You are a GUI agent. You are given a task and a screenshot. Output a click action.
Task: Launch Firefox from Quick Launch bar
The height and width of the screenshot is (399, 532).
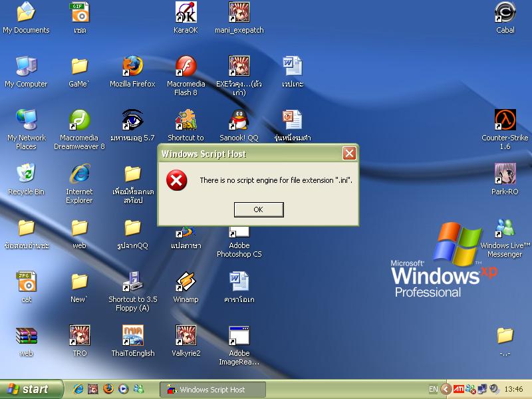coord(108,389)
